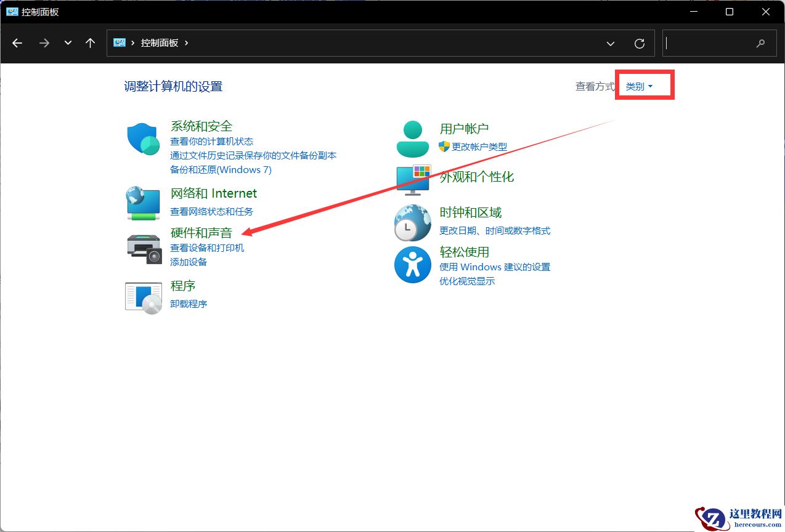This screenshot has height=532, width=785.
Task: Expand recent pages chevron beside forward arrow
Action: (x=67, y=43)
